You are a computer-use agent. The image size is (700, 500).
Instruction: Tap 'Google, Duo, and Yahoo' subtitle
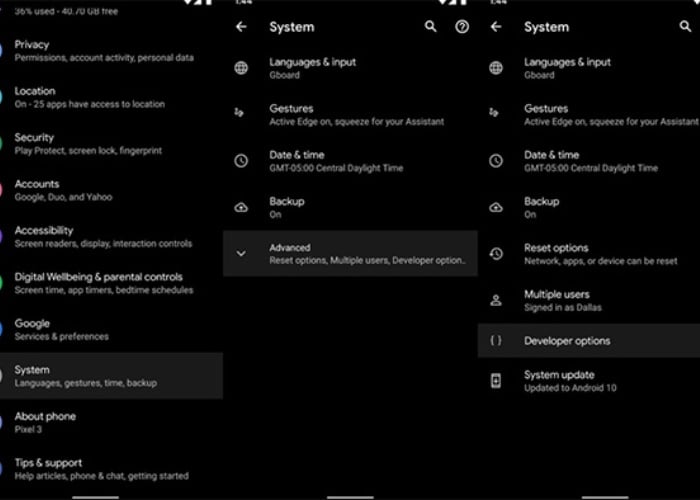tap(63, 197)
